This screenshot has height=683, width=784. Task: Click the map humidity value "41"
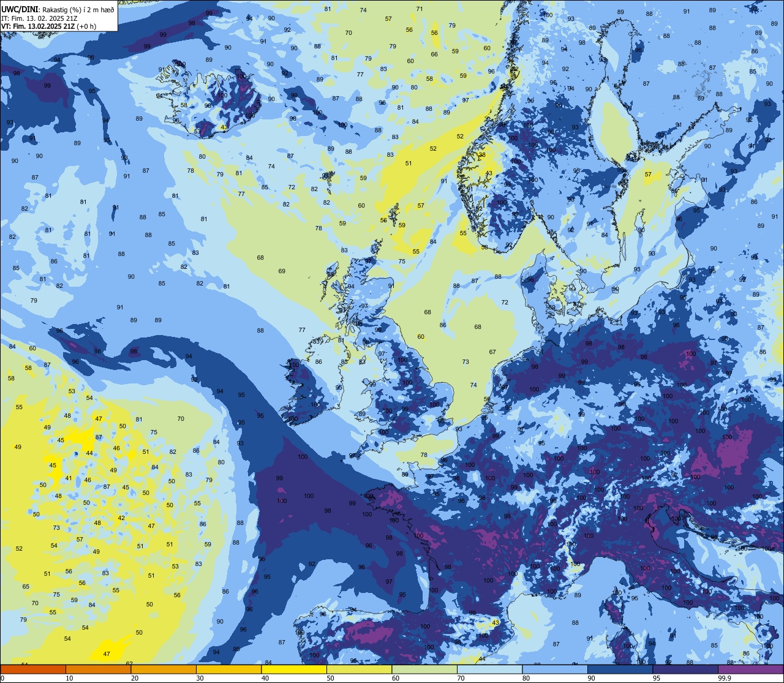pos(69,478)
